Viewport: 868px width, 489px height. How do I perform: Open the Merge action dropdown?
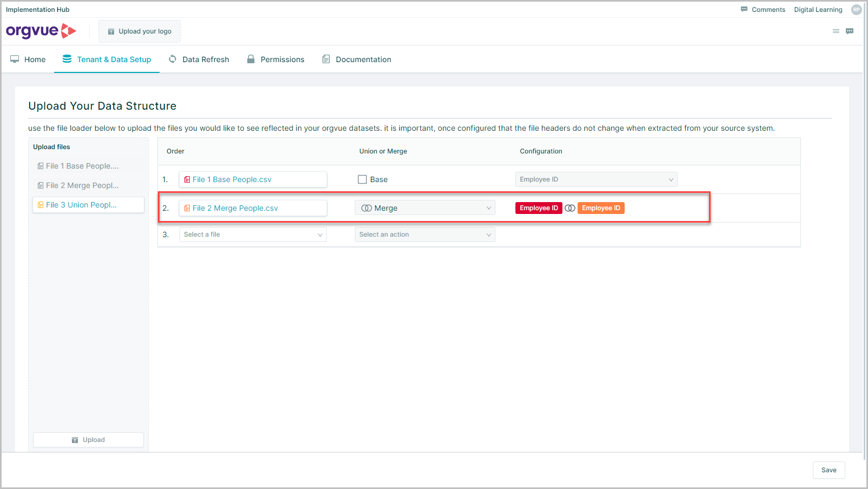[425, 208]
